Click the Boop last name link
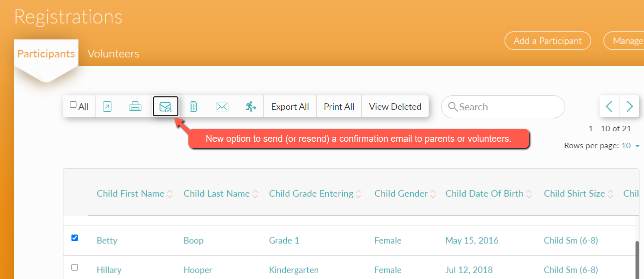 pos(193,241)
